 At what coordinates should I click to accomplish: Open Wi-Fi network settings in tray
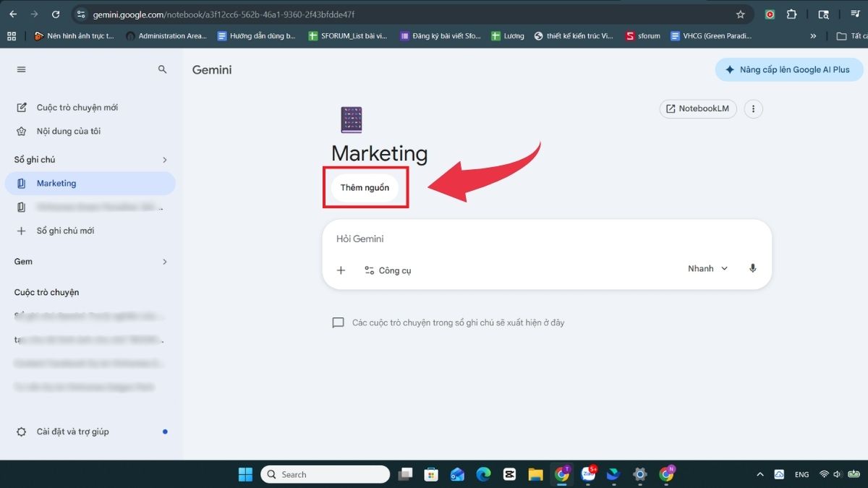(824, 474)
